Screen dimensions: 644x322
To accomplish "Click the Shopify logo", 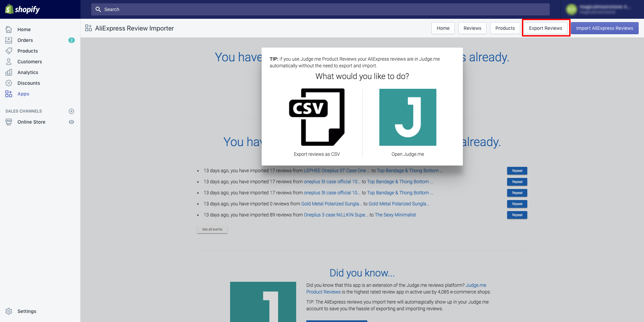I will coord(22,9).
